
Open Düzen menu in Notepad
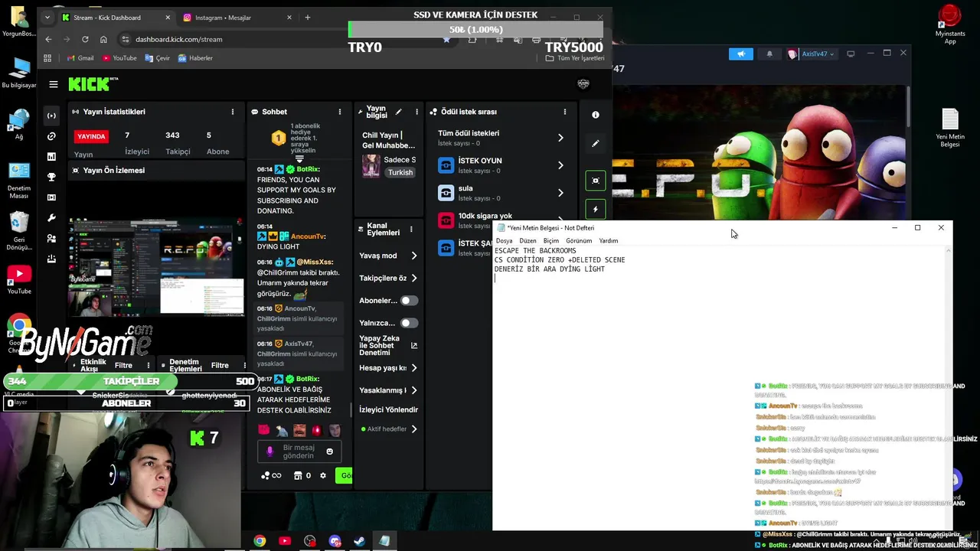(x=528, y=240)
